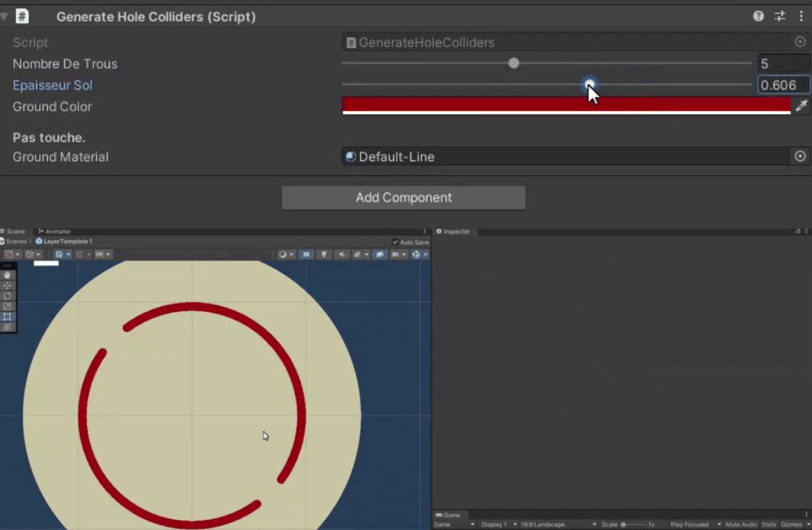Screen dimensions: 812x530
Task: Select the Rotate tool
Action: 7,296
